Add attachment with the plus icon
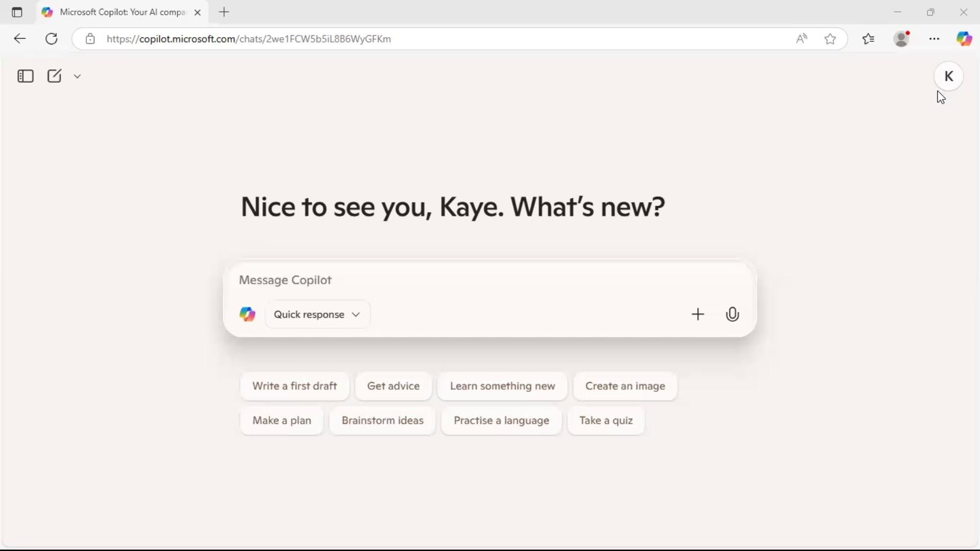Screen dimensions: 980x551 point(698,314)
